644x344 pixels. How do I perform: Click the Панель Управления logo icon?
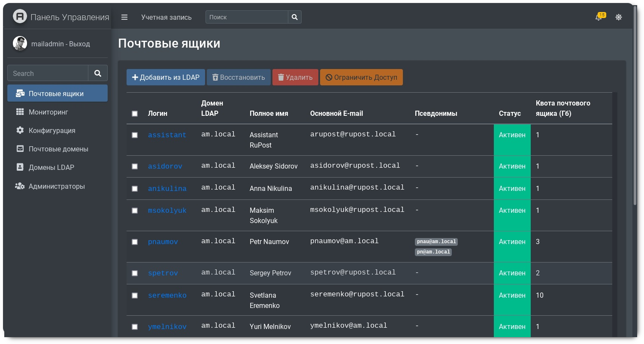pyautogui.click(x=20, y=17)
